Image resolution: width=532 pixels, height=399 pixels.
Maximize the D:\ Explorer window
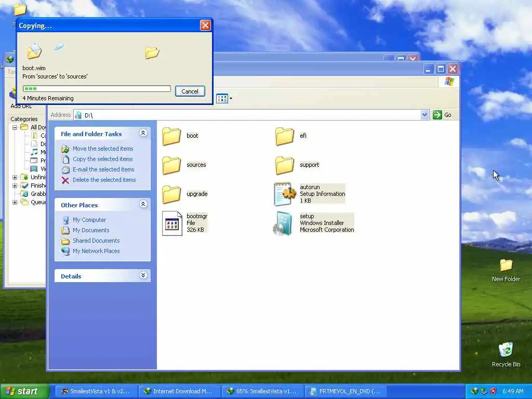coord(441,69)
